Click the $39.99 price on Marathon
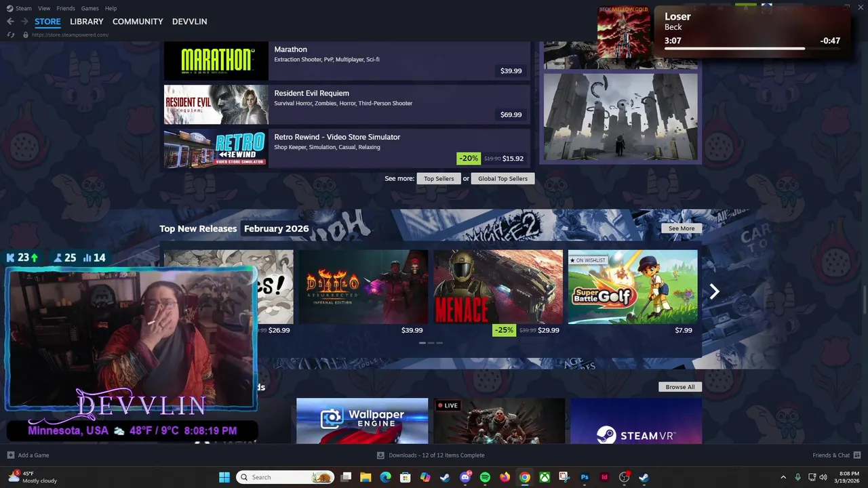 click(511, 70)
